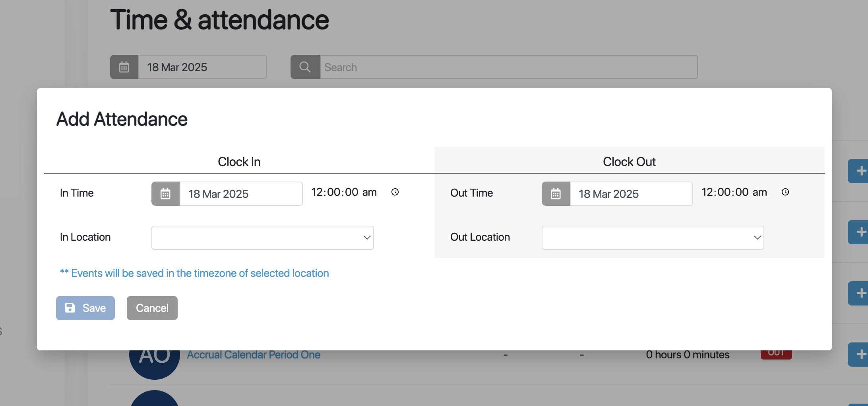This screenshot has width=868, height=406.
Task: Open the Accrual Calendar Period One link
Action: pyautogui.click(x=254, y=355)
